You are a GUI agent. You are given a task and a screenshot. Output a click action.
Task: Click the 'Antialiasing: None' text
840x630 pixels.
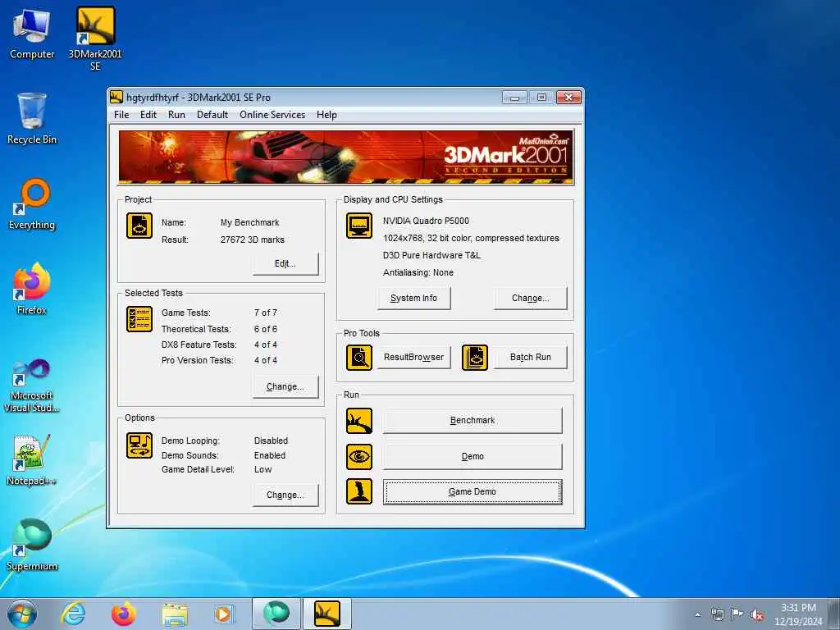coord(418,272)
